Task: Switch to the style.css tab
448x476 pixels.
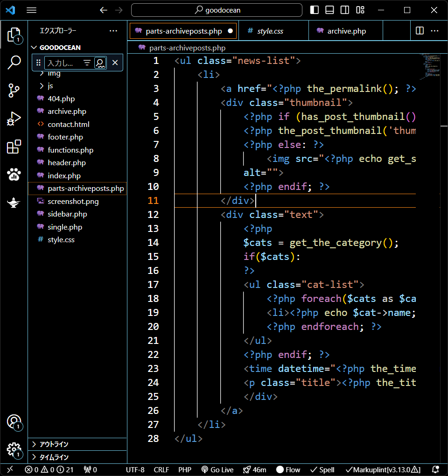Action: pyautogui.click(x=273, y=31)
